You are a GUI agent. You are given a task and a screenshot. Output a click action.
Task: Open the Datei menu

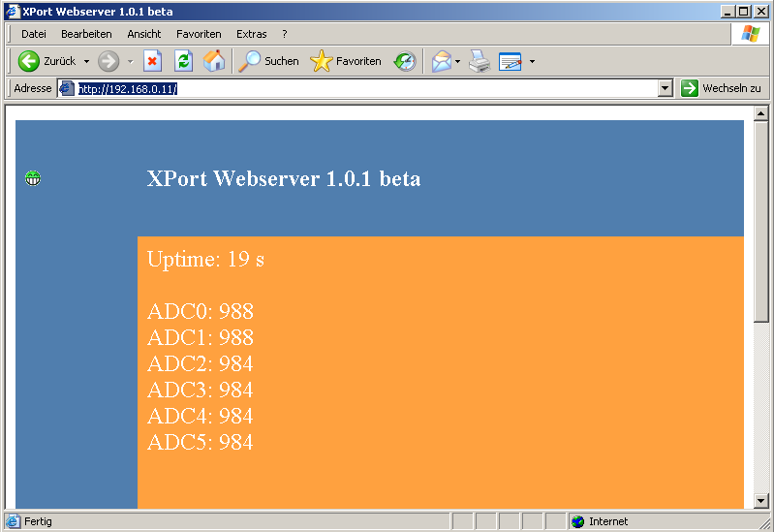coord(34,34)
